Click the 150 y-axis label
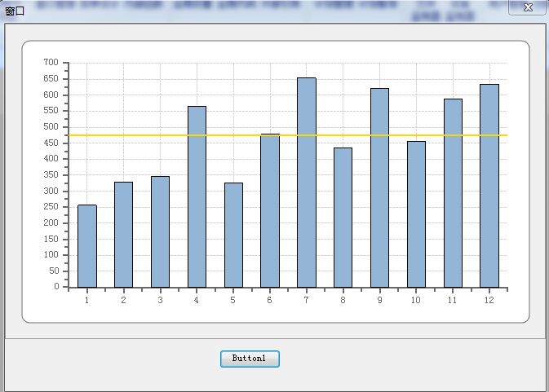The width and height of the screenshot is (549, 392). click(51, 239)
